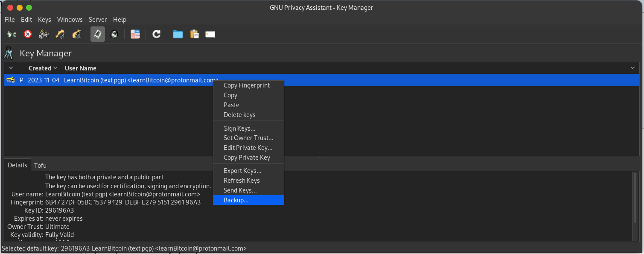Choose Backup... from the context menu
The width and height of the screenshot is (644, 254).
point(236,200)
